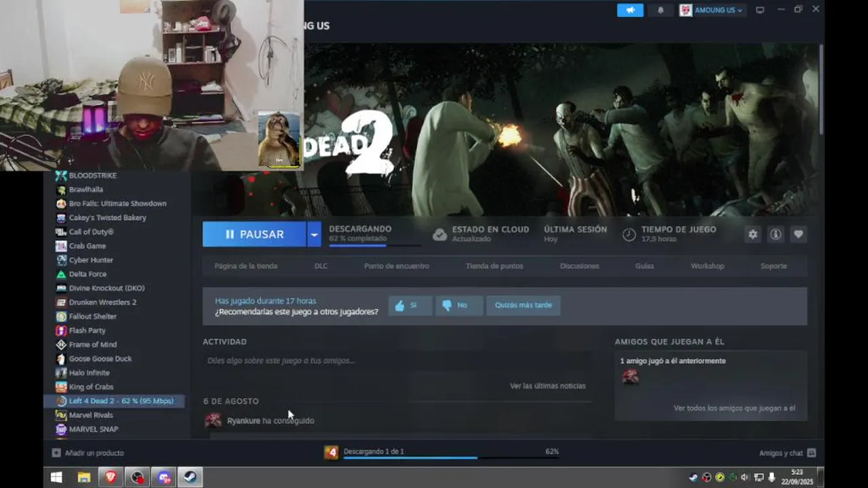The image size is (868, 488).
Task: Open the Página de la tienda tab
Action: [x=246, y=266]
